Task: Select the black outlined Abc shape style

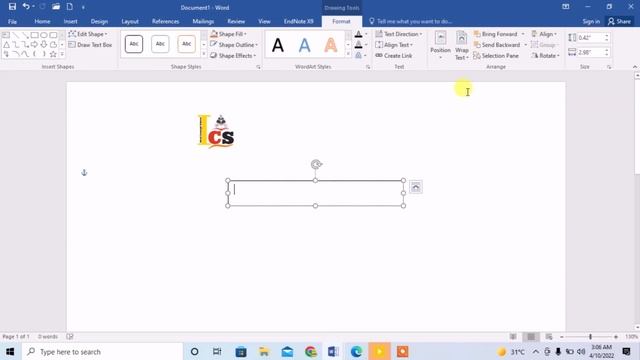Action: click(x=134, y=44)
